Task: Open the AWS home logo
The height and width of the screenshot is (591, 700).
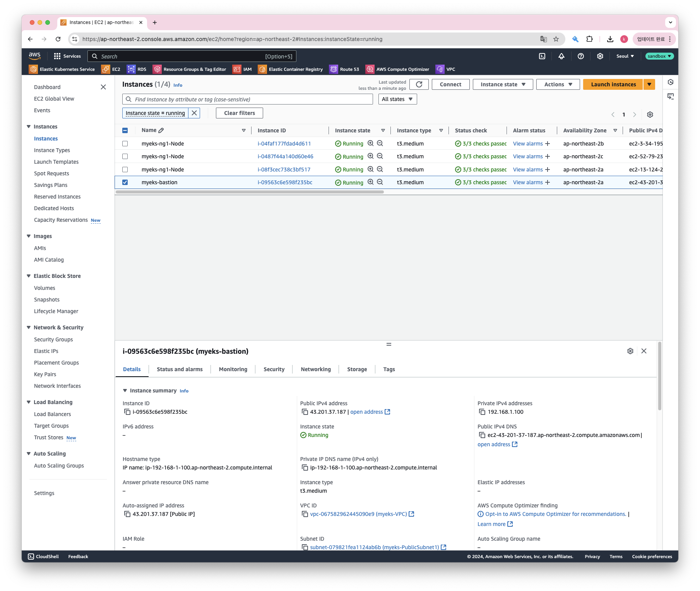Action: point(34,56)
